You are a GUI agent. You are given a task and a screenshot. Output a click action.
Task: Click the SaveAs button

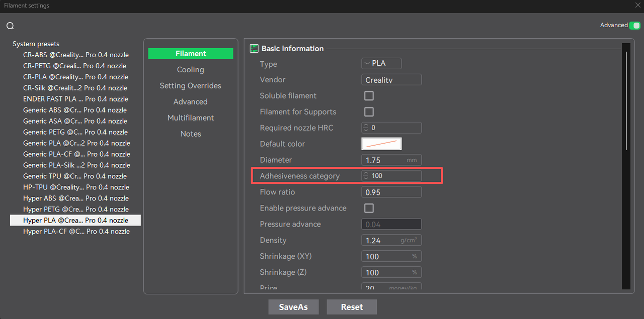(x=293, y=307)
